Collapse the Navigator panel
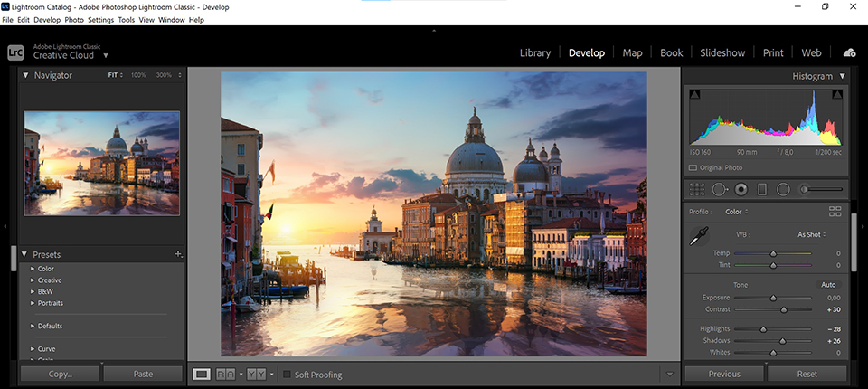Viewport: 868px width, 389px height. [x=25, y=75]
